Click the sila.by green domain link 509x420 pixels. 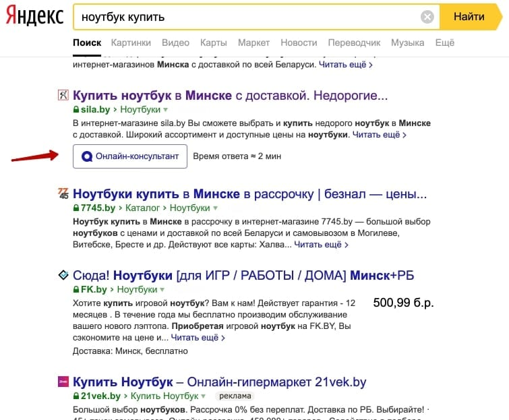click(x=95, y=109)
